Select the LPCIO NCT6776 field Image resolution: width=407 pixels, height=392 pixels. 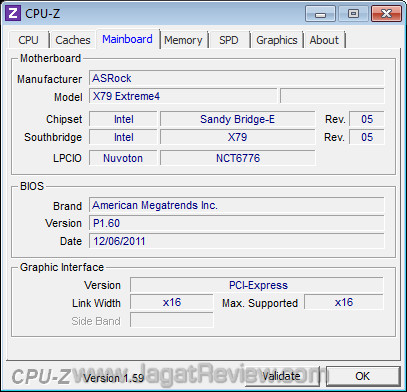point(238,158)
